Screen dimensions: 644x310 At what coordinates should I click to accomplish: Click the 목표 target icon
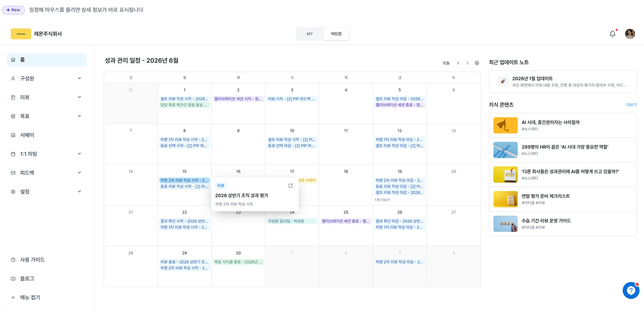click(x=13, y=116)
